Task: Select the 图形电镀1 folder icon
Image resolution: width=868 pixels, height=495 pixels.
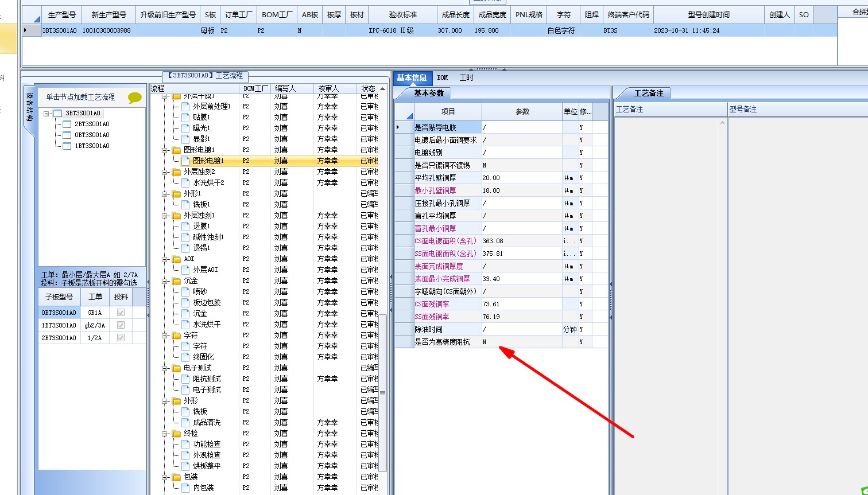Action: click(176, 150)
